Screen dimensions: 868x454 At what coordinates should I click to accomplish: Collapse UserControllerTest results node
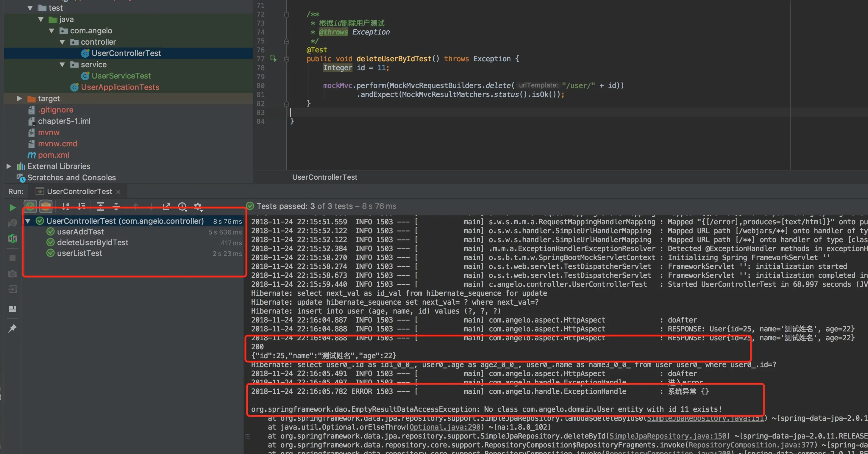tap(28, 221)
